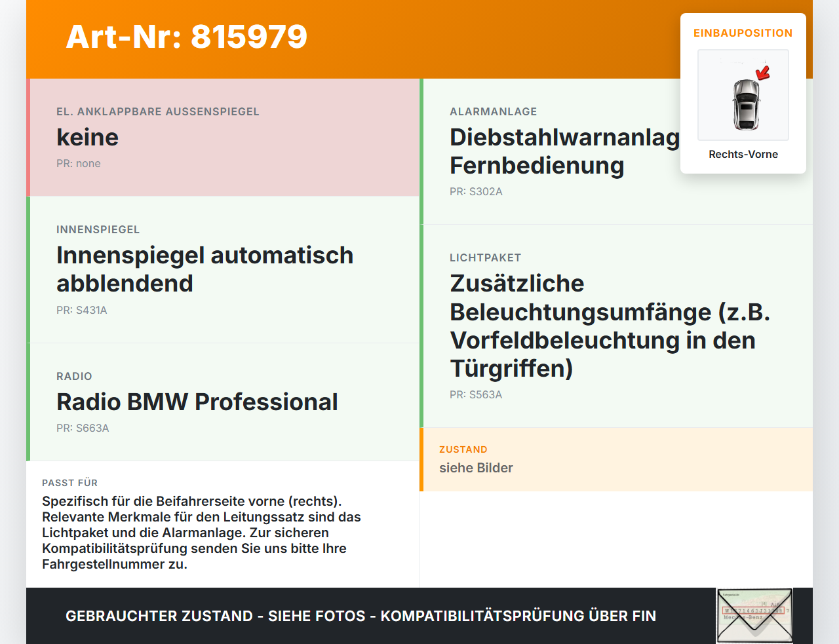Select the Rechts-Vorne caption

(x=743, y=155)
